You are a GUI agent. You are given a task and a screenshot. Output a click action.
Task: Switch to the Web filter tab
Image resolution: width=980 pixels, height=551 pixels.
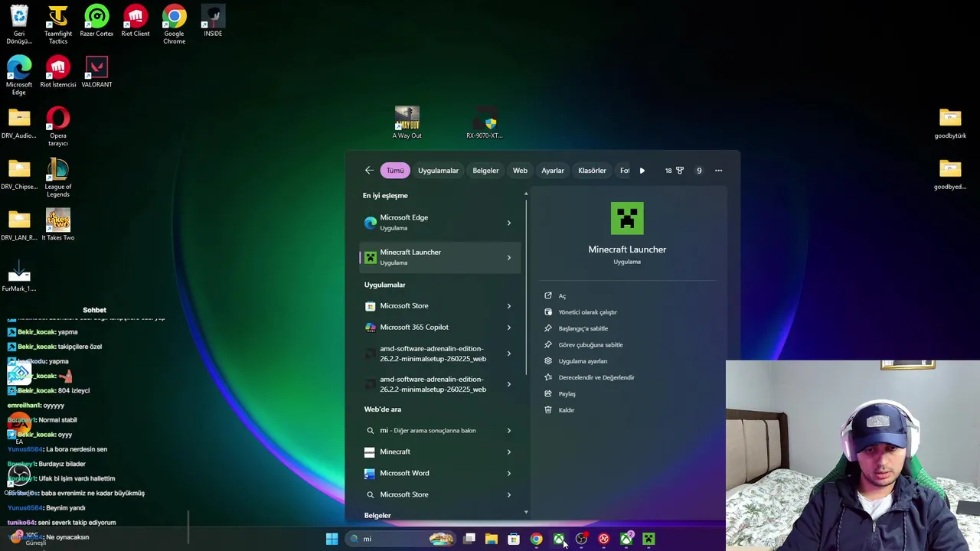pos(520,171)
